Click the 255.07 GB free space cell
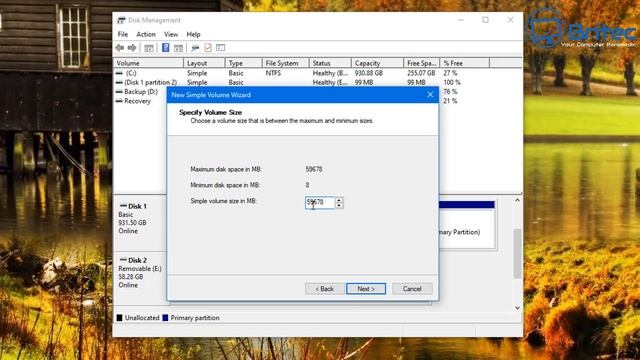This screenshot has width=640, height=360. (421, 73)
